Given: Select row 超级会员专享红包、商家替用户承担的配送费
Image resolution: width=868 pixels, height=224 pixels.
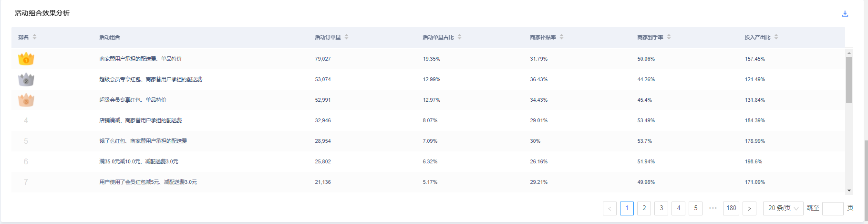Looking at the screenshot, I should pos(428,79).
